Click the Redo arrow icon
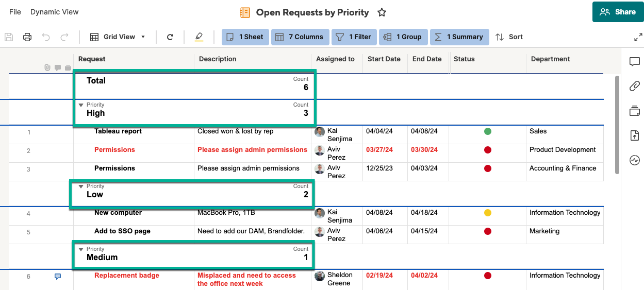644x290 pixels. [64, 37]
